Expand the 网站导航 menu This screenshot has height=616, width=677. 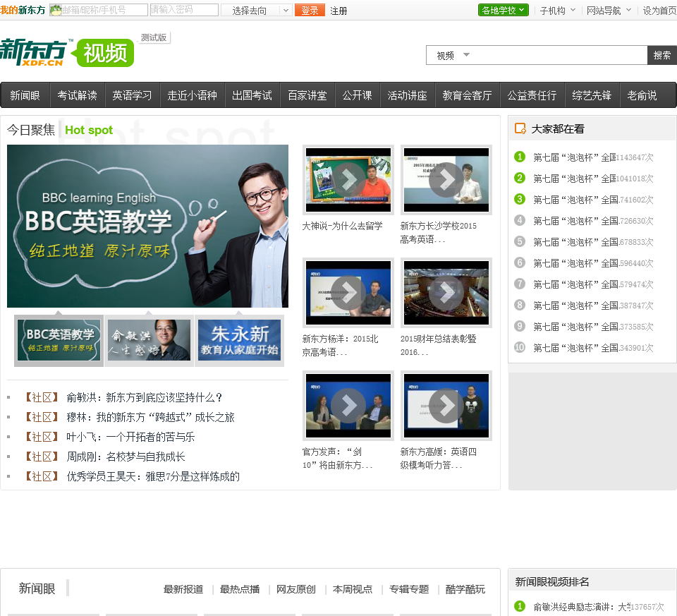[x=609, y=11]
